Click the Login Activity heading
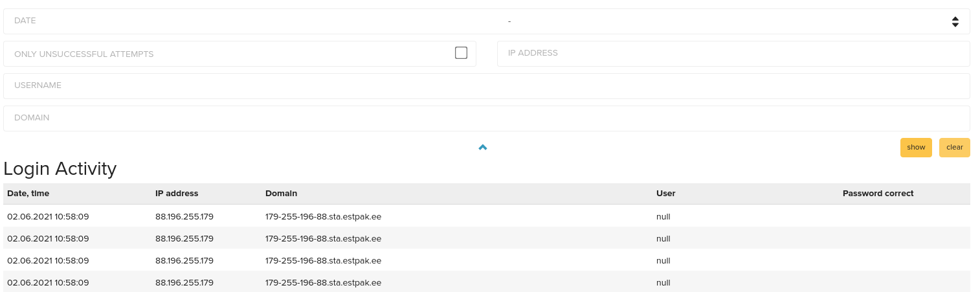This screenshot has height=292, width=980. (60, 169)
